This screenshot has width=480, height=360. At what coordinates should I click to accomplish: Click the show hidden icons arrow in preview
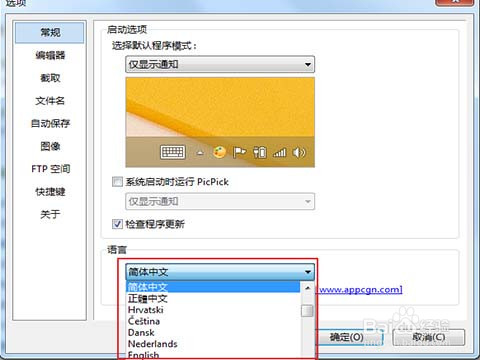(200, 153)
